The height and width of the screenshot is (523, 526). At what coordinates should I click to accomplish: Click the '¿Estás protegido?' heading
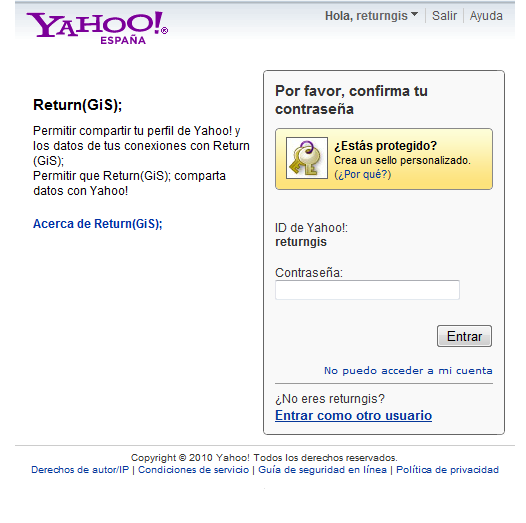[385, 146]
